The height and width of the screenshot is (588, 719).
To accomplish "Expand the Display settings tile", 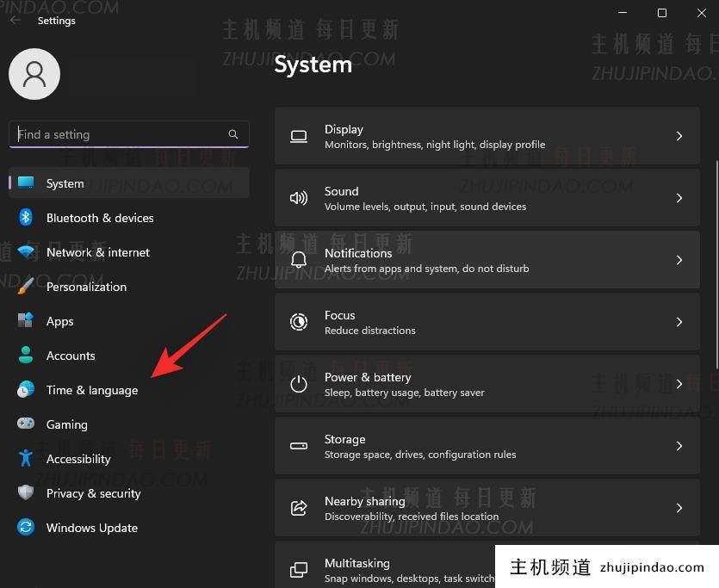I will (679, 136).
